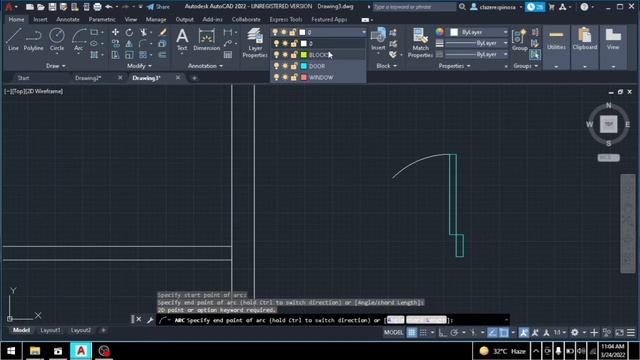
Task: Select the Line drawing tool
Action: 13,40
